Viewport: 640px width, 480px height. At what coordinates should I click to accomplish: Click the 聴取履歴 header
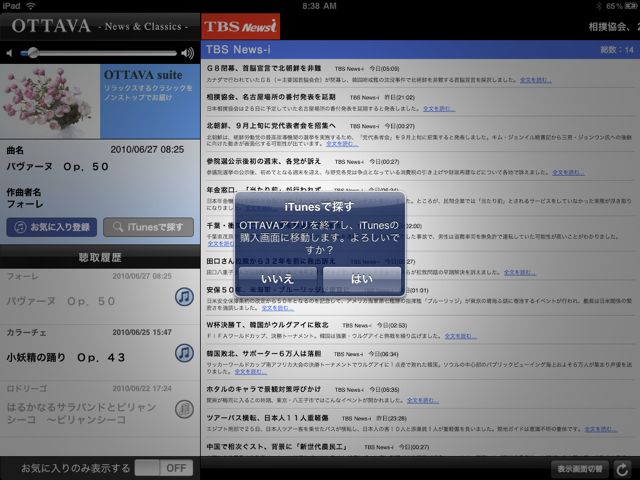click(100, 257)
